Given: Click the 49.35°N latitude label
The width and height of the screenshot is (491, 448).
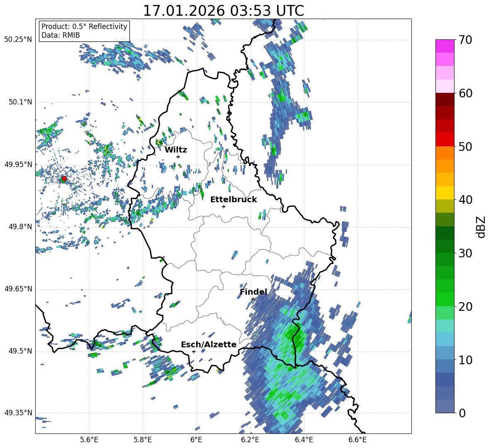Looking at the screenshot, I should pos(18,413).
